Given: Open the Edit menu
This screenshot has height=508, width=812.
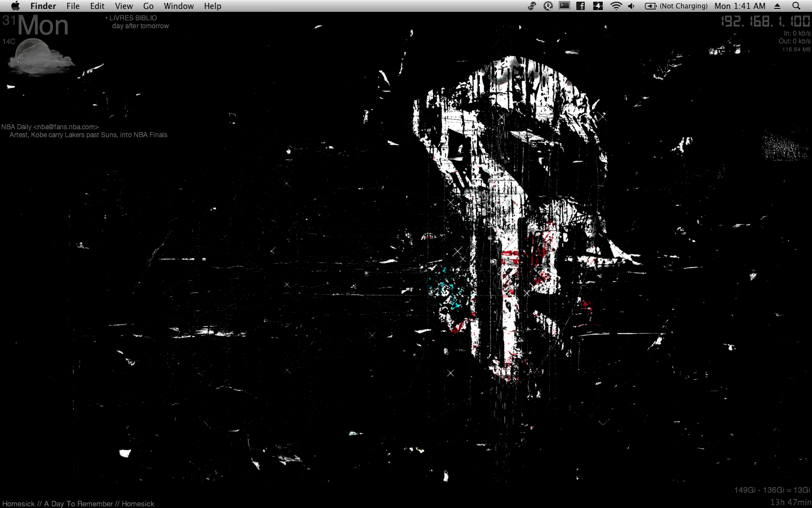Looking at the screenshot, I should (x=97, y=6).
